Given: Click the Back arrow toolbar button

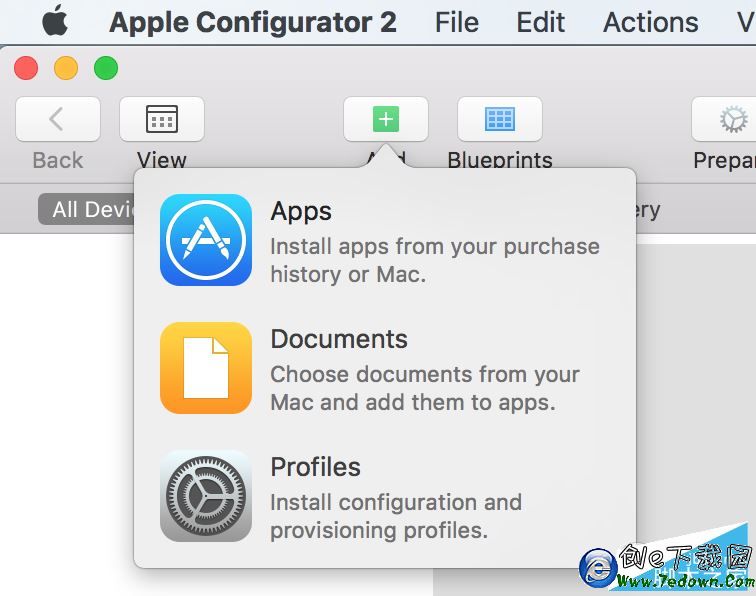Looking at the screenshot, I should pos(57,119).
